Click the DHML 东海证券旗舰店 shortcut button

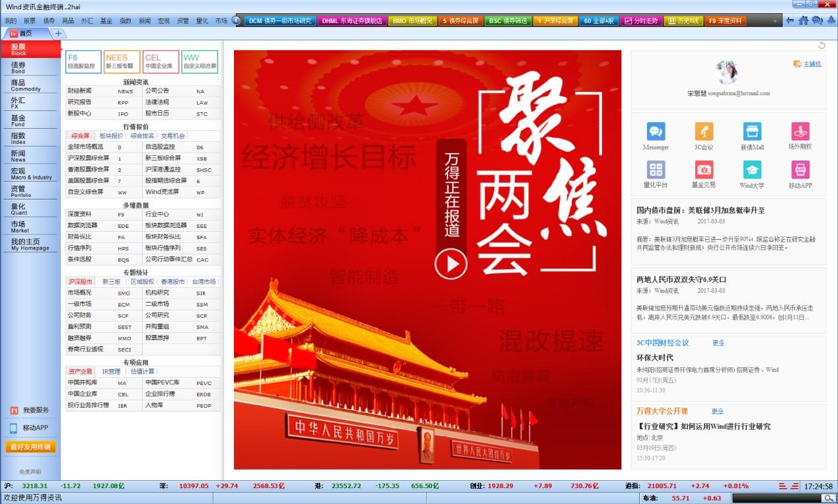[x=352, y=20]
